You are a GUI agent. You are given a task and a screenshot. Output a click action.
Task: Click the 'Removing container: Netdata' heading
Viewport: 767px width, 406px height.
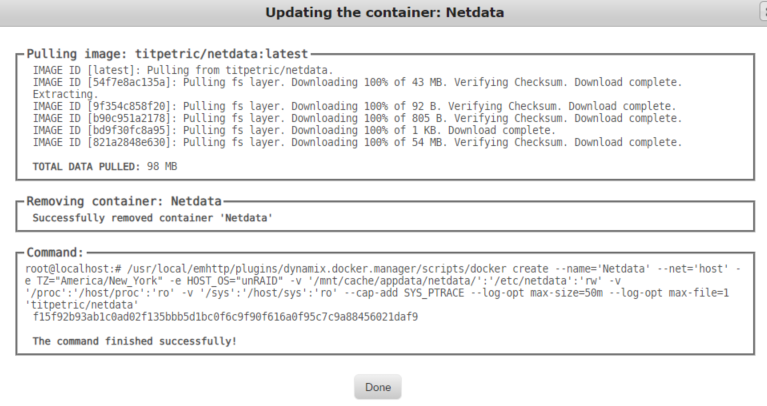[x=124, y=201]
